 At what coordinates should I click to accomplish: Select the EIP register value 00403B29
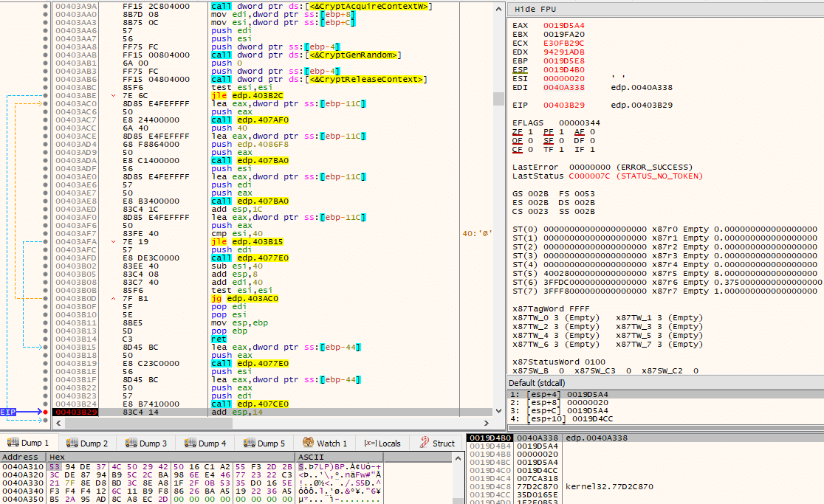point(563,105)
